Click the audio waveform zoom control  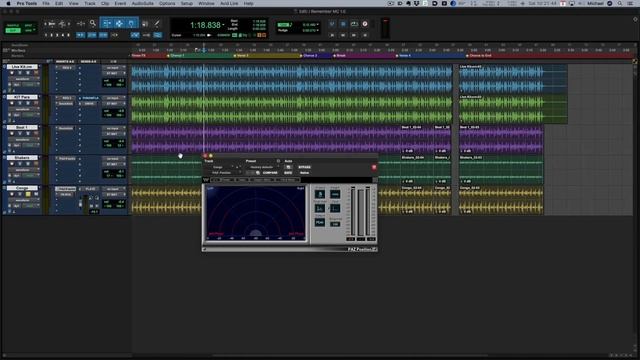[52, 24]
